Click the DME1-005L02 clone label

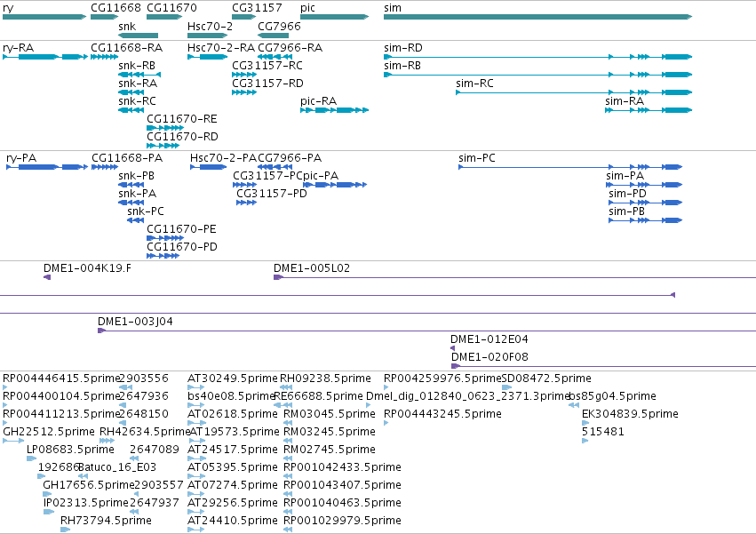[312, 268]
